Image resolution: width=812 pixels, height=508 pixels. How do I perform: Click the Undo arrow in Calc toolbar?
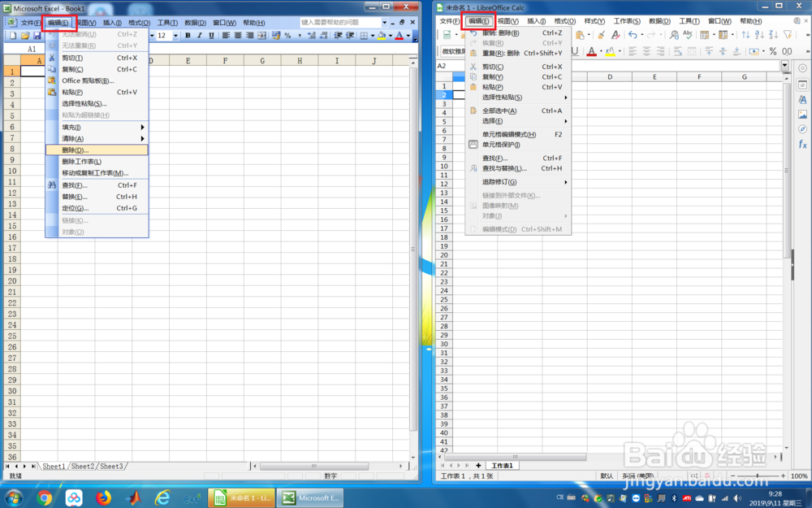pos(633,35)
